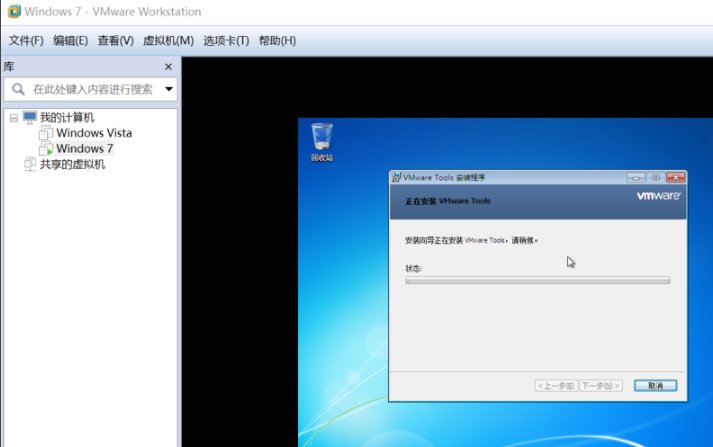Close the VMware Tools installer window

(x=676, y=177)
